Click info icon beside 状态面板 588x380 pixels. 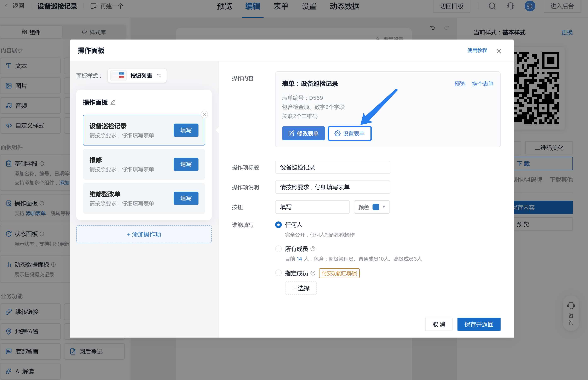tap(42, 234)
